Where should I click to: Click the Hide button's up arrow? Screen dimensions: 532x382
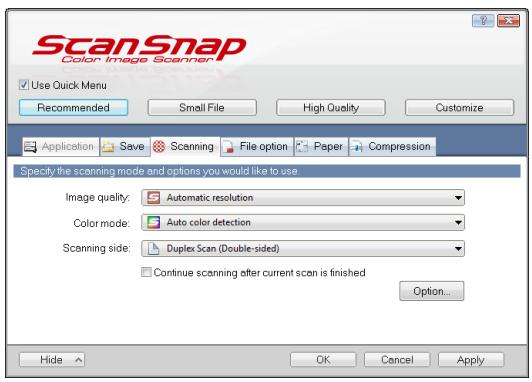pos(78,360)
